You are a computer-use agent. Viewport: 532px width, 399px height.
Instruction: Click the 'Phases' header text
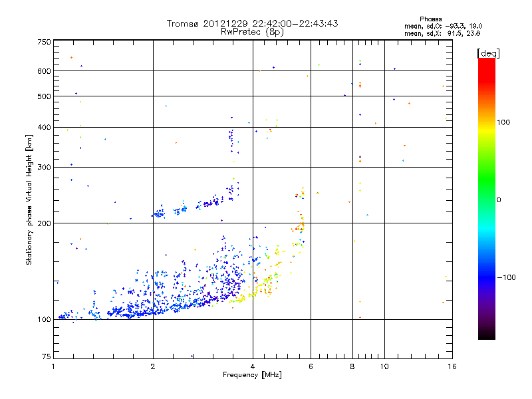[x=430, y=19]
